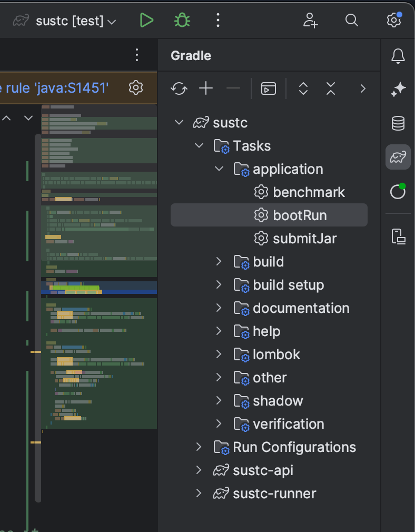This screenshot has height=532, width=415.
Task: Select the verification folder label
Action: tap(289, 424)
